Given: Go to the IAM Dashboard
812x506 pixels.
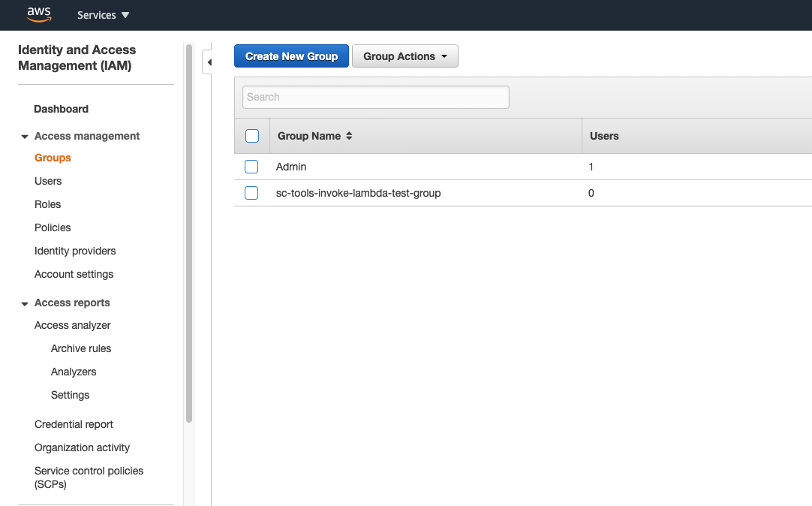Looking at the screenshot, I should click(x=61, y=109).
